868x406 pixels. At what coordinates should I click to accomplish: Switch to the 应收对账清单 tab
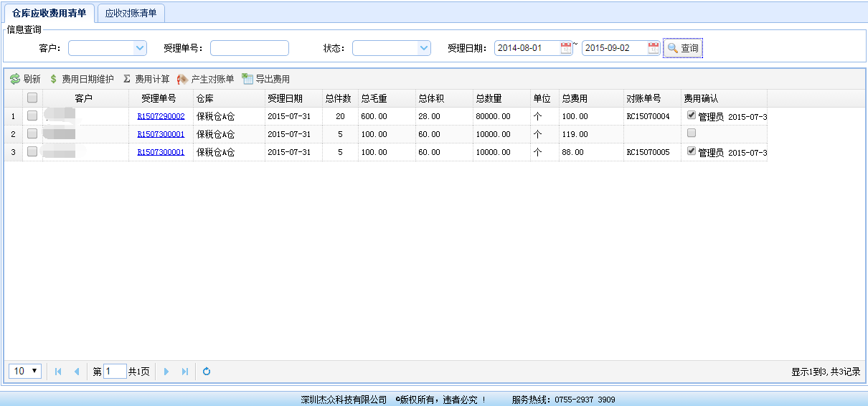tap(131, 13)
